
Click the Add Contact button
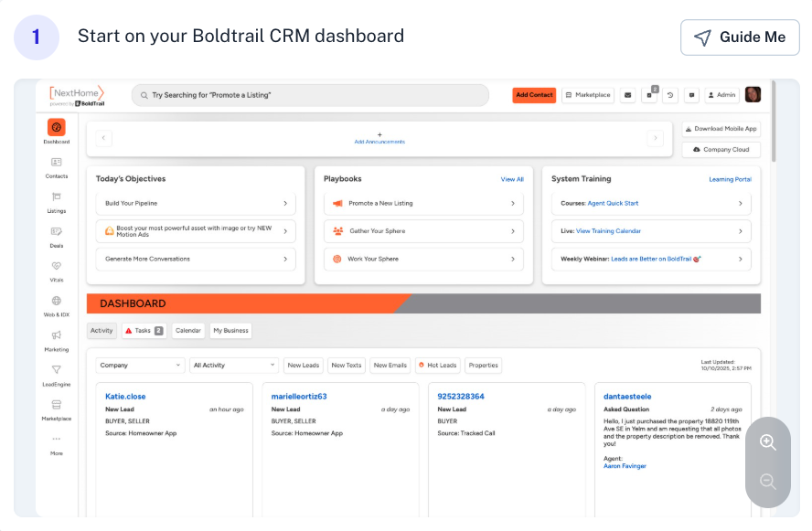point(534,95)
